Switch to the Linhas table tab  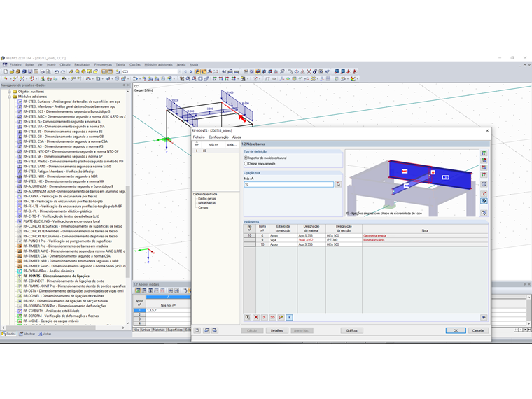tap(146, 330)
